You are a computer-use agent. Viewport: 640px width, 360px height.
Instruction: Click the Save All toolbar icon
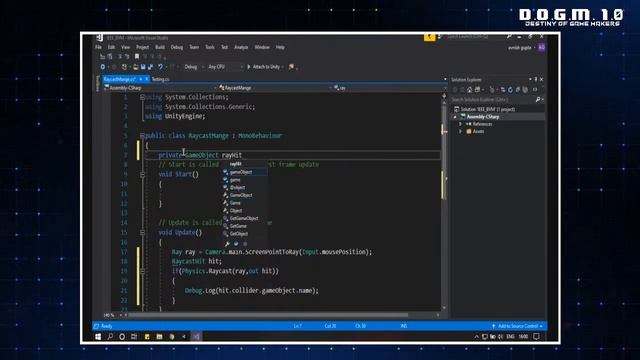[151, 67]
